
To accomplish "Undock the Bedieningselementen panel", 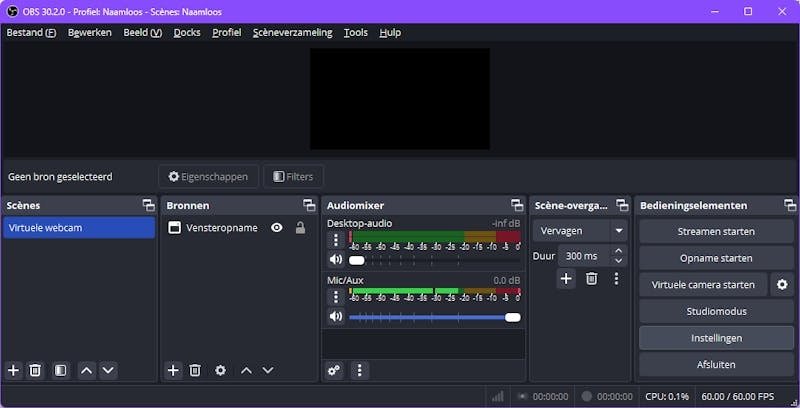I will click(x=790, y=205).
